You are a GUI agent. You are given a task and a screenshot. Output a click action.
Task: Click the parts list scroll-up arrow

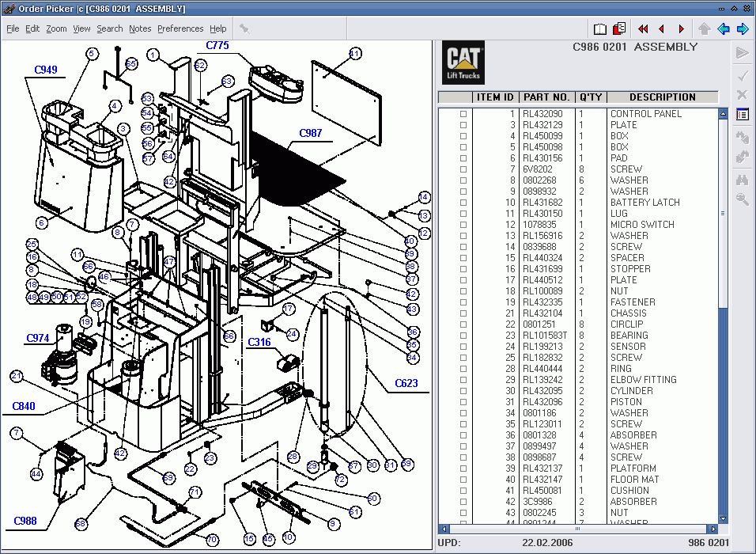pos(723,113)
